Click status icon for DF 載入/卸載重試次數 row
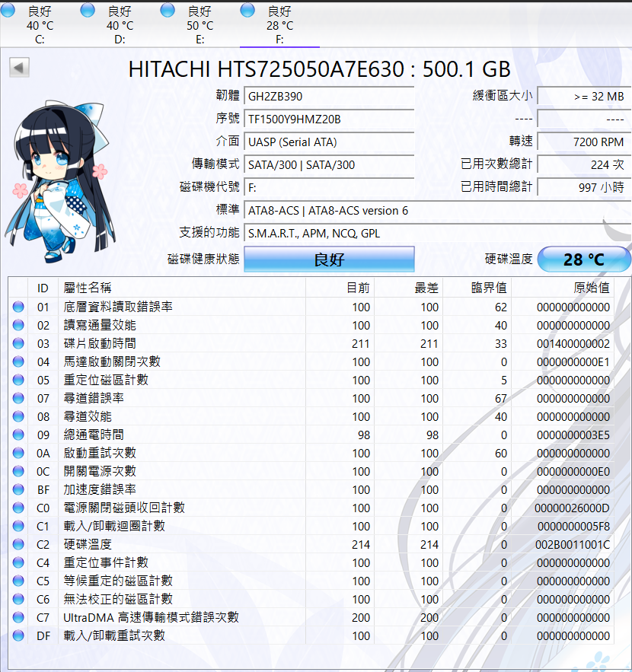Image resolution: width=632 pixels, height=672 pixels. tap(18, 635)
